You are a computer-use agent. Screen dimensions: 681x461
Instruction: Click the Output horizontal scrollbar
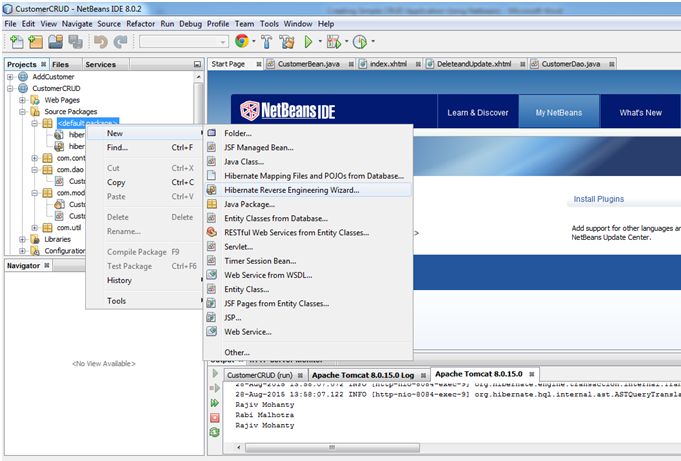tap(332, 447)
